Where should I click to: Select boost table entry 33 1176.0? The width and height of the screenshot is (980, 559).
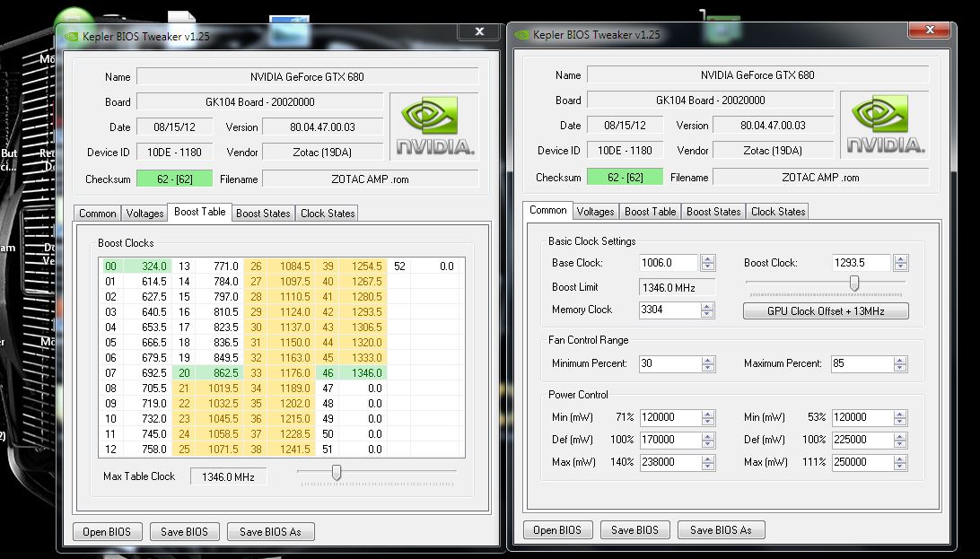[x=280, y=373]
